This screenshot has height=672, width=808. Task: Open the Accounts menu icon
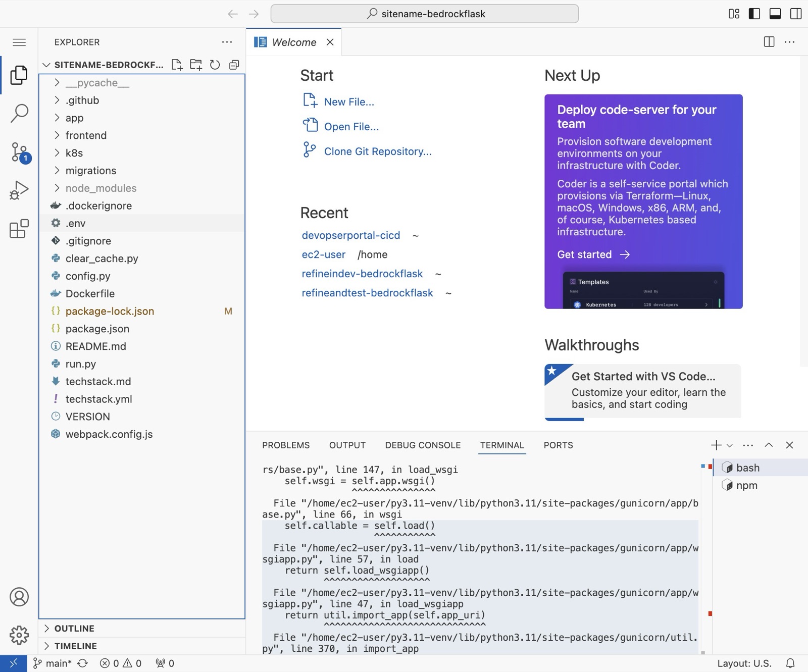pos(19,597)
